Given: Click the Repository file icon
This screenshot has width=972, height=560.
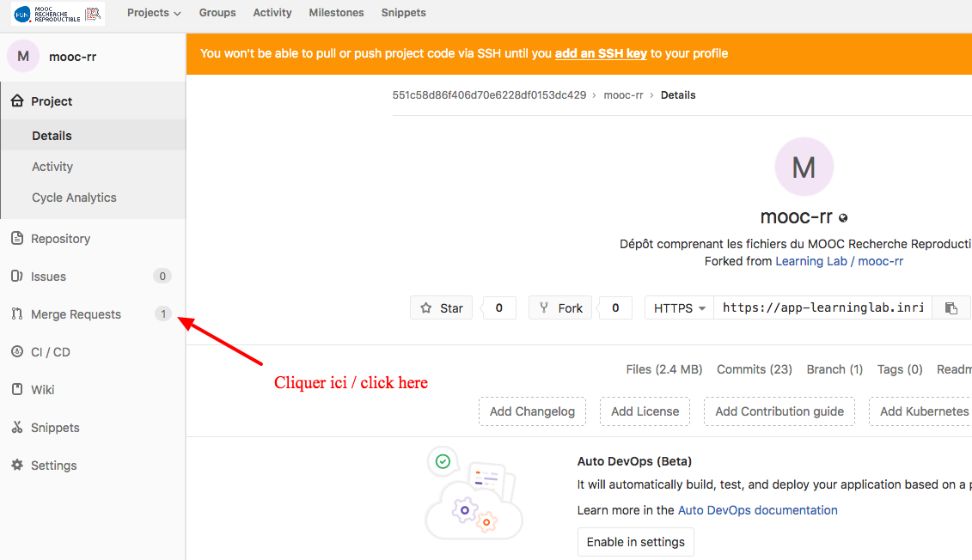Looking at the screenshot, I should tap(16, 239).
